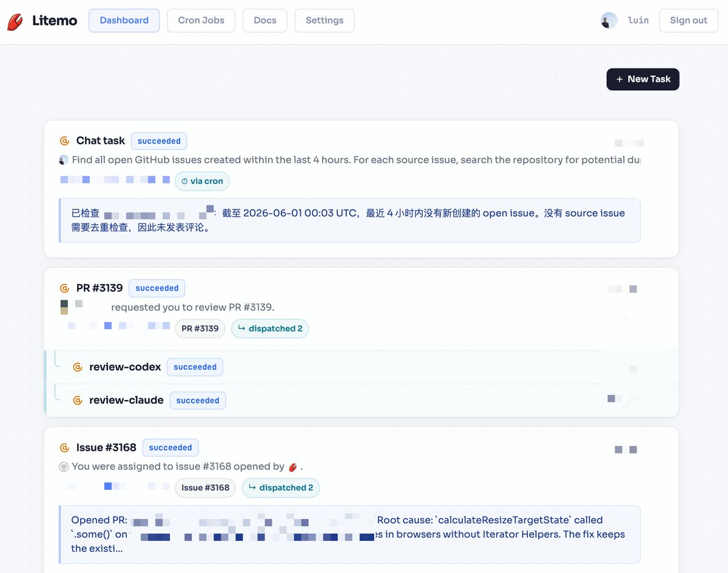Expand the PR #3139 dispatched 2 badge
Screen dimensions: 728x573
(x=270, y=328)
